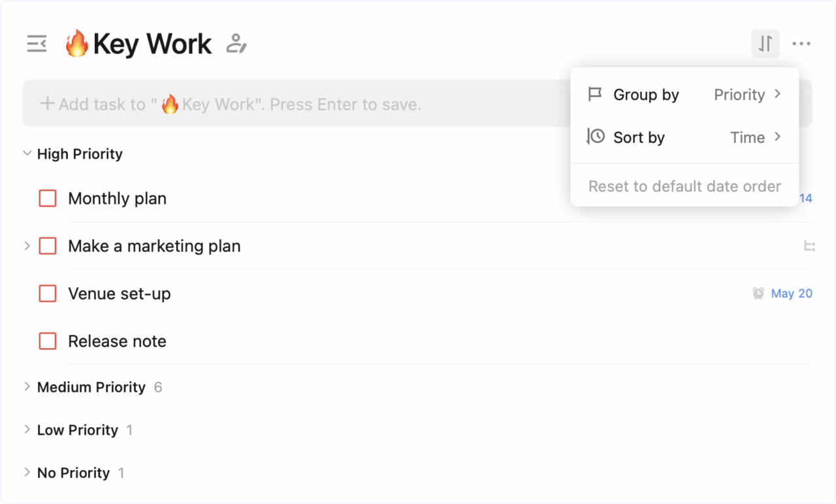Click the flag icon beside Group by
The image size is (836, 504).
pos(595,94)
